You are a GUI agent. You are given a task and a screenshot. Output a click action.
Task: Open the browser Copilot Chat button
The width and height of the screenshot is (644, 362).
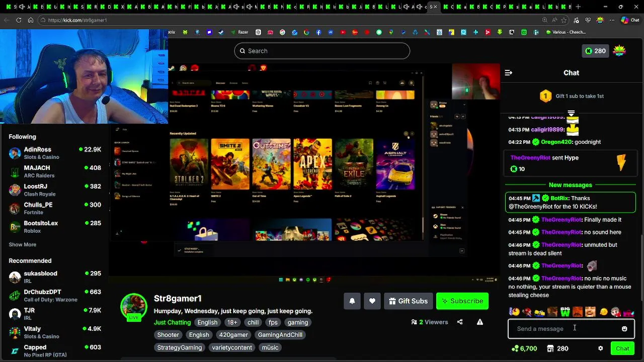pyautogui.click(x=630, y=20)
